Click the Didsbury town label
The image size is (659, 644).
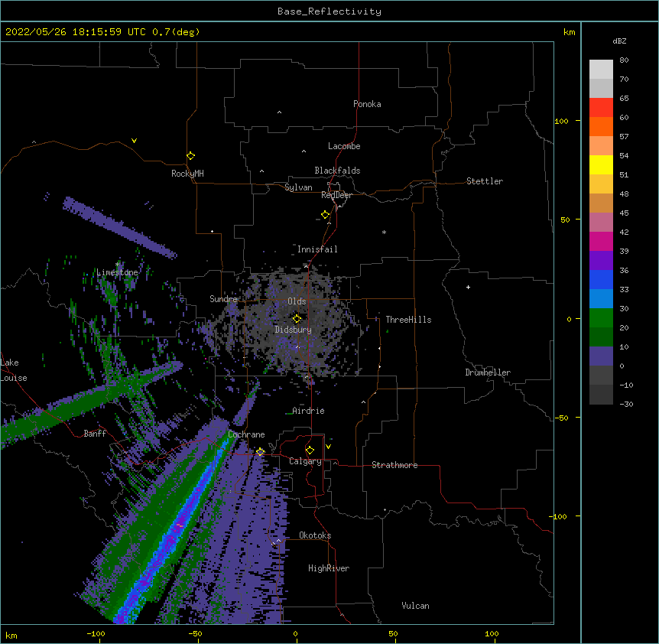294,330
